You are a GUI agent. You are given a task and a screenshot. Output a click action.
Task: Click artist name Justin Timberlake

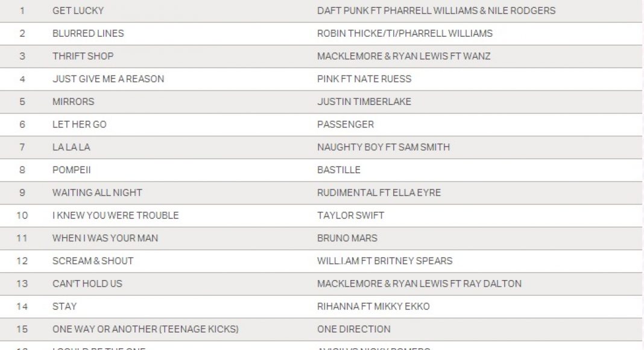tap(364, 101)
